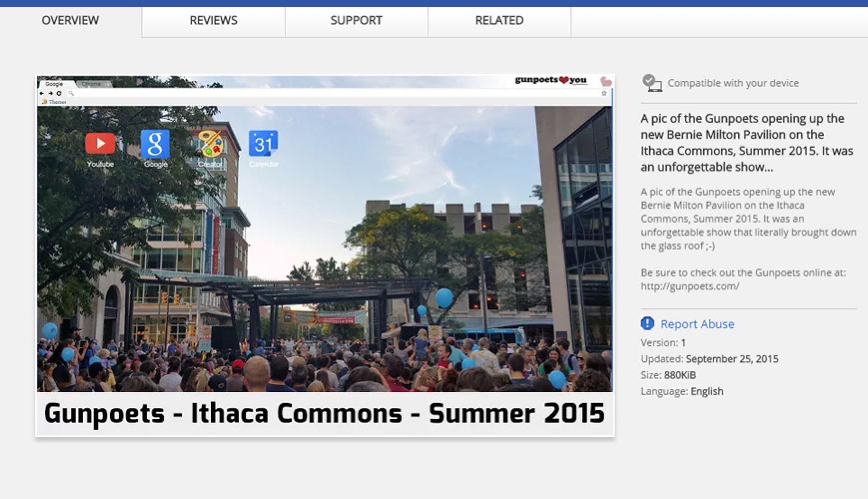Click the reload icon in preview toolbar
868x499 pixels.
(59, 93)
